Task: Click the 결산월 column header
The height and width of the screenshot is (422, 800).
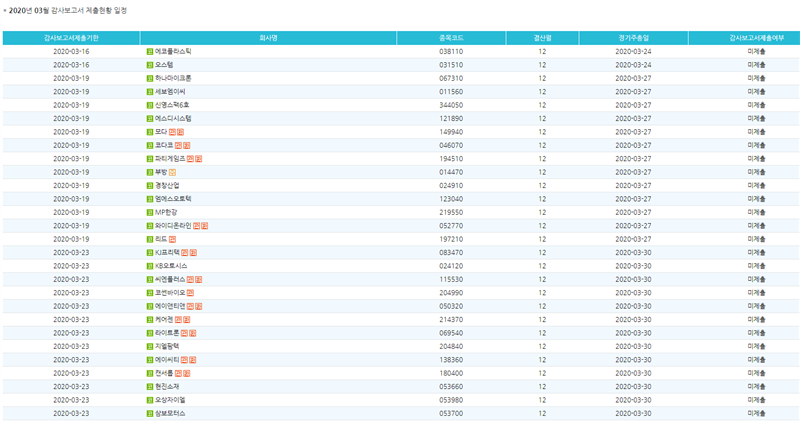Action: 542,38
